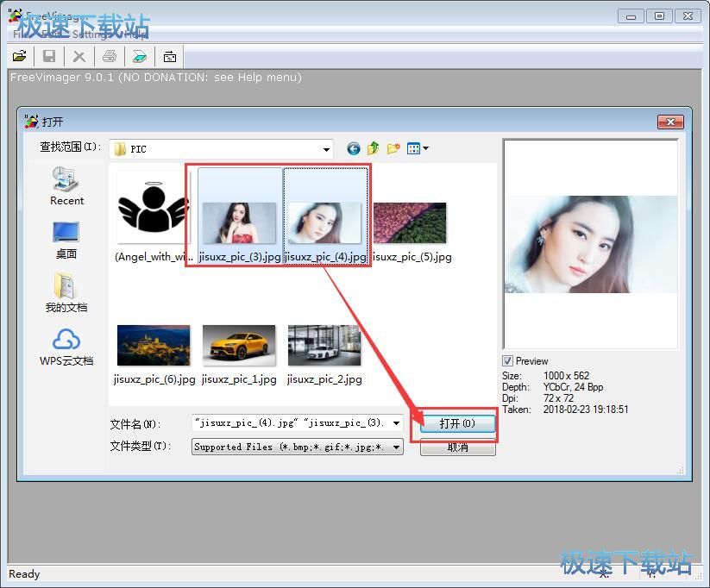Click the rightmost toolbar icon after scanner
710x588 pixels.
[170, 56]
